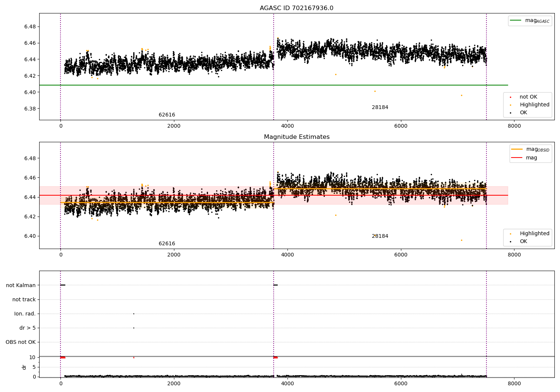Click y-tick "6.48" on the middle plot

[30, 159]
